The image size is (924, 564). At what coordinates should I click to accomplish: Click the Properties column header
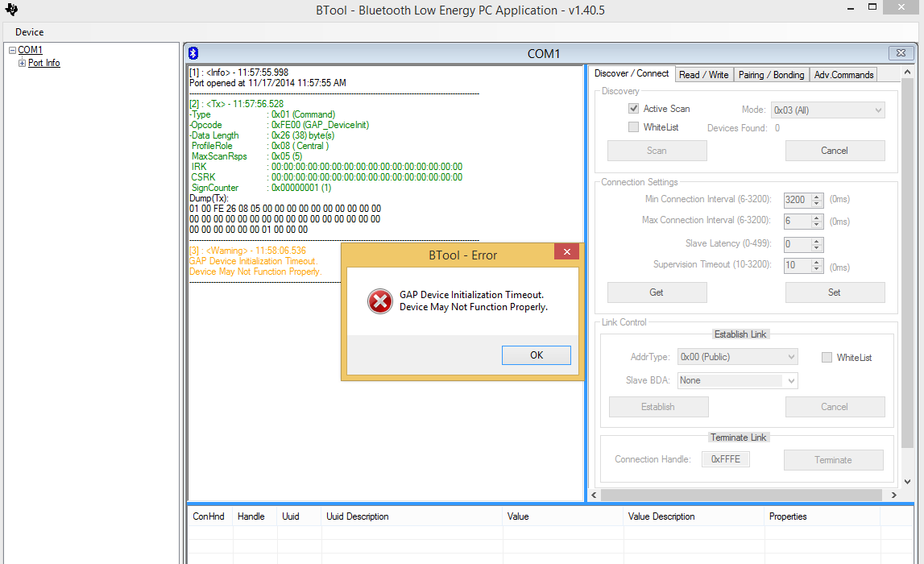coord(822,516)
